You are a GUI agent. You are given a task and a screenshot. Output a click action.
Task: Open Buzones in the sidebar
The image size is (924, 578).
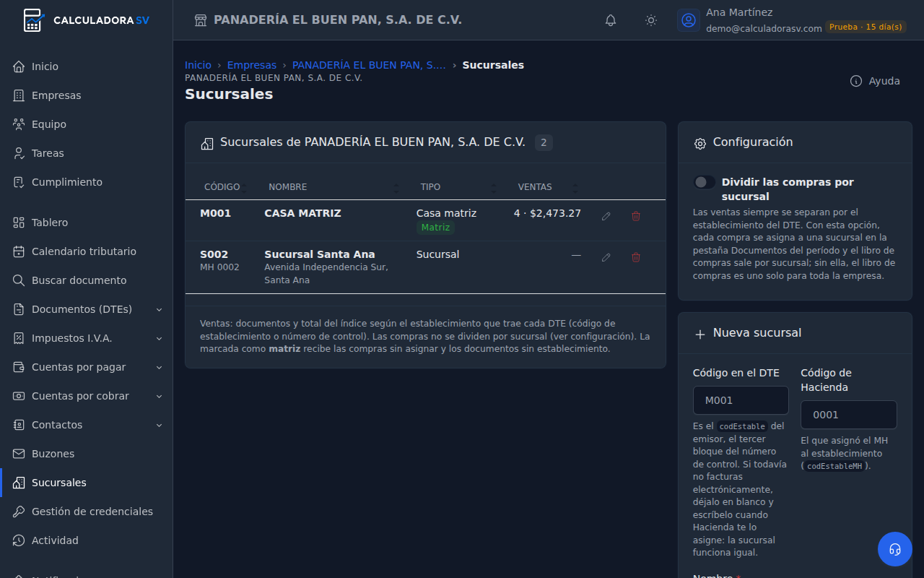pyautogui.click(x=87, y=454)
